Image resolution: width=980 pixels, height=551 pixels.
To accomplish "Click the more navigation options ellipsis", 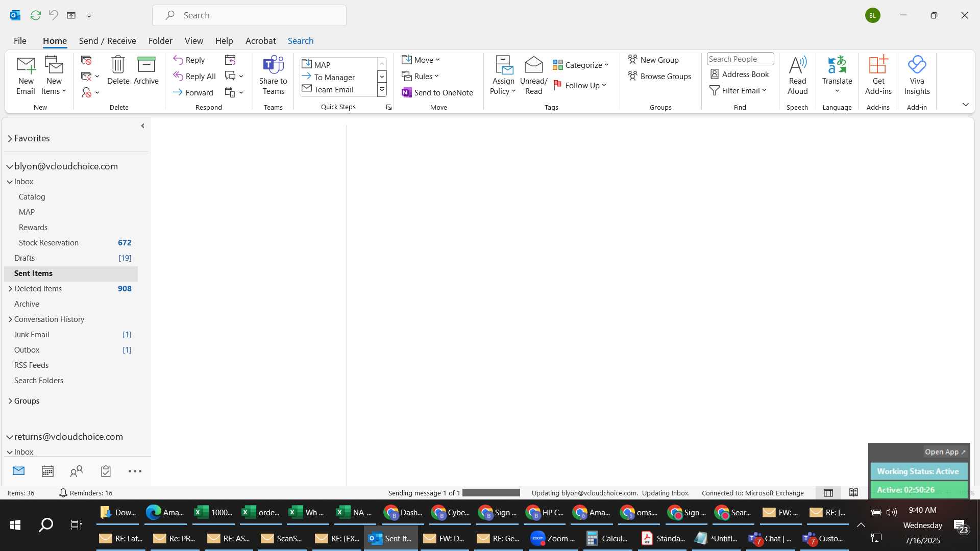I will tap(135, 471).
